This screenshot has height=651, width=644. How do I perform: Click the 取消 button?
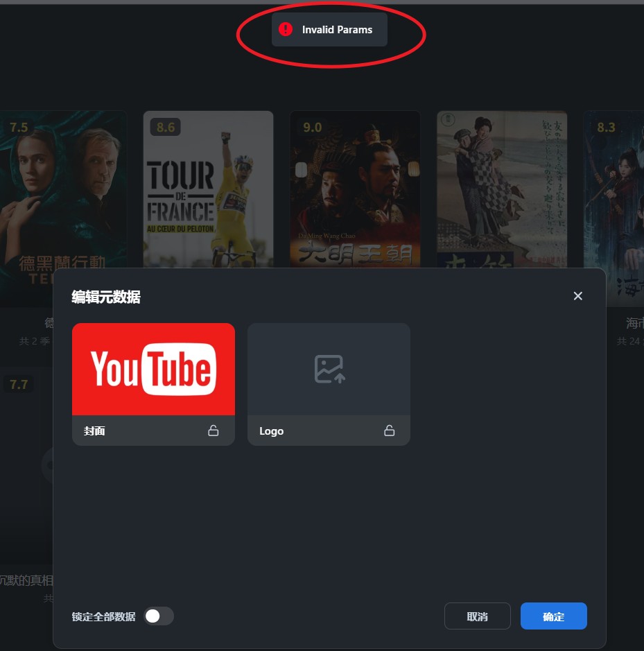(x=477, y=616)
